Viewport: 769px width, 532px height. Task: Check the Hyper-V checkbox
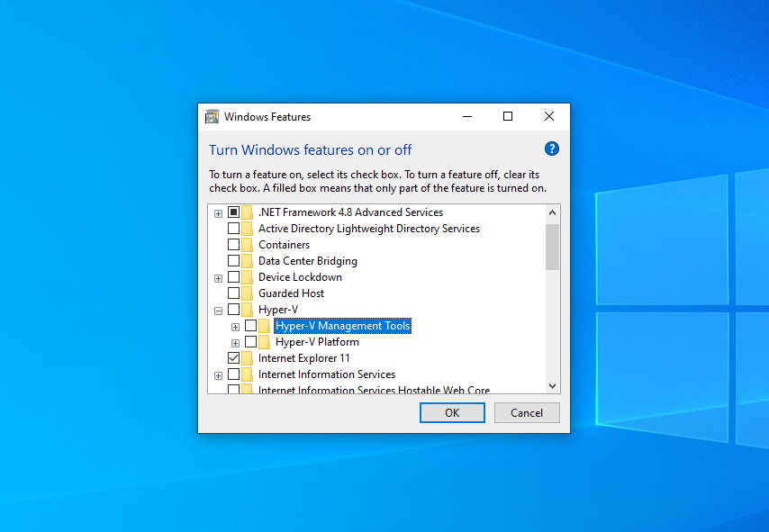233,310
